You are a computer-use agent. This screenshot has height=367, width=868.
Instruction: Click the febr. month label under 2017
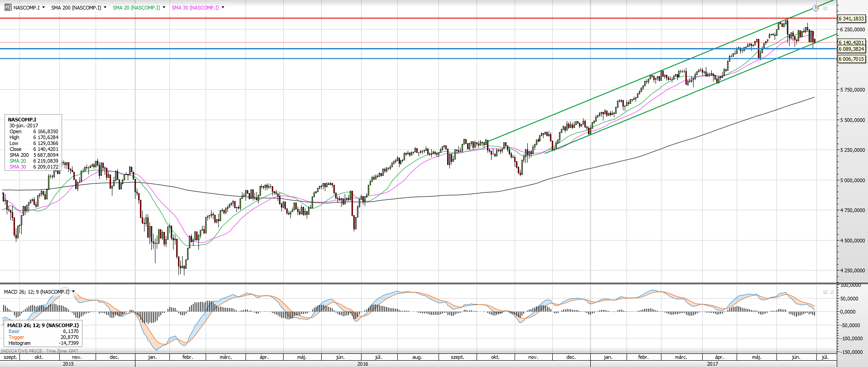[643, 357]
